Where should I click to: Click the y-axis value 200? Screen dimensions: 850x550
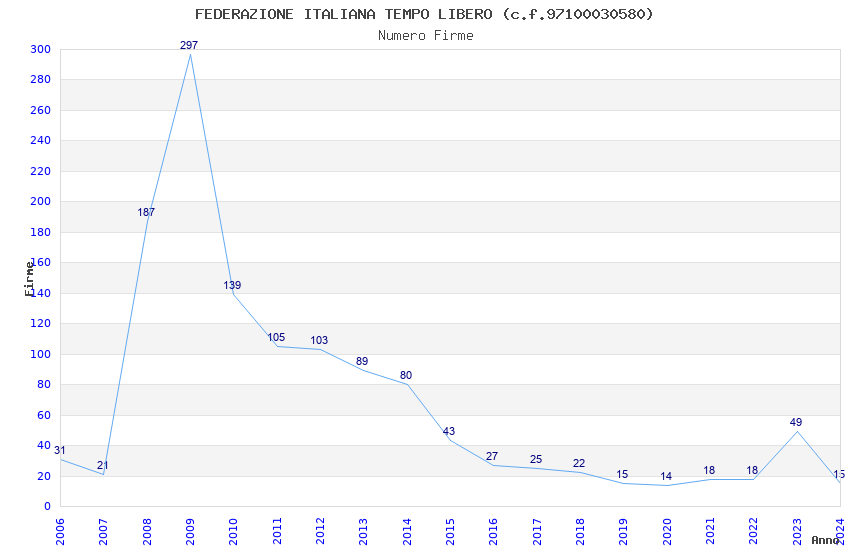pos(41,201)
